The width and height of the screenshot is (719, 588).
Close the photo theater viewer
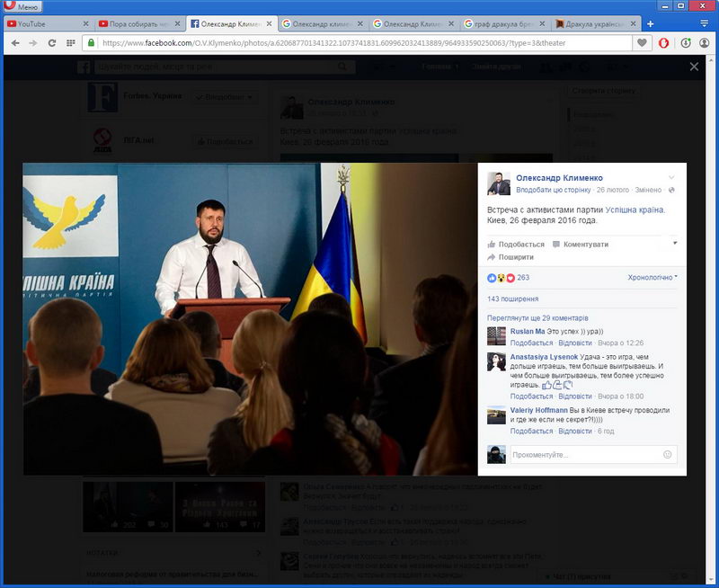click(x=694, y=67)
